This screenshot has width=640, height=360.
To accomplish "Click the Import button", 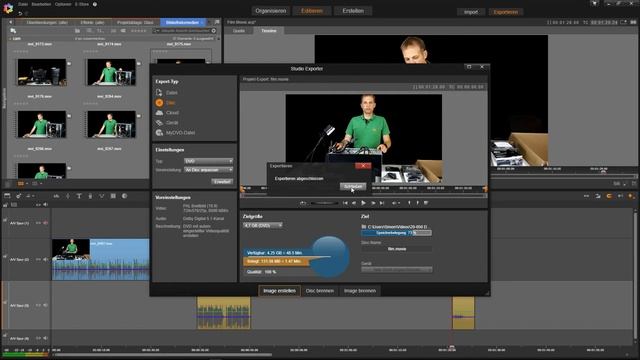I will pyautogui.click(x=471, y=12).
